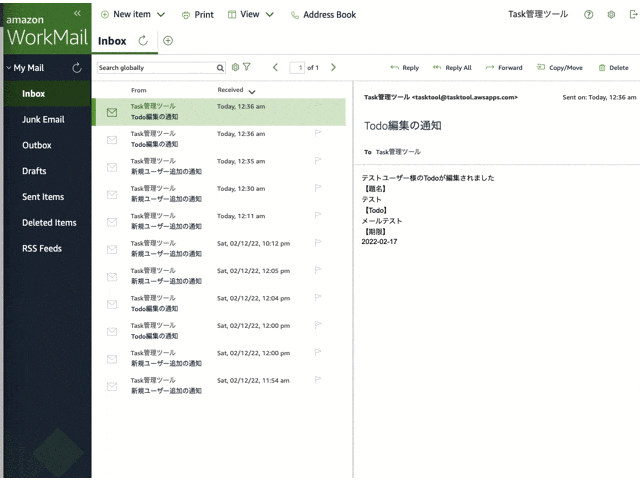This screenshot has height=480, width=640.
Task: Flag the Today 12:11 am message
Action: pos(318,215)
